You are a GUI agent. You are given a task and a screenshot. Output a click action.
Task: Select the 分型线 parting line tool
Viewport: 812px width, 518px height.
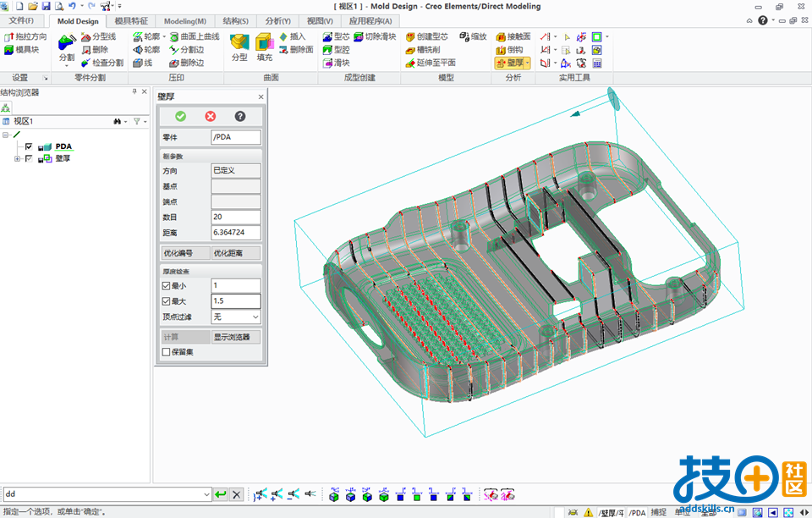(x=99, y=36)
